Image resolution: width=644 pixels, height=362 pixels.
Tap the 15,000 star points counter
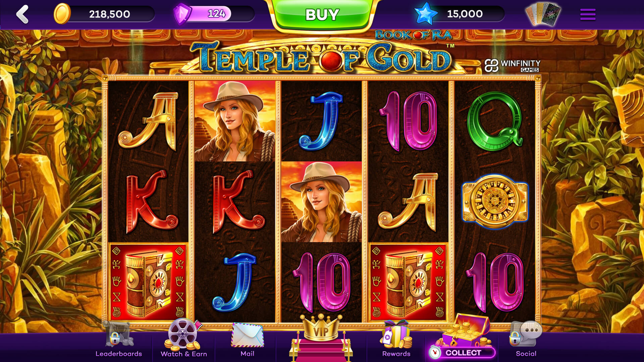point(465,14)
